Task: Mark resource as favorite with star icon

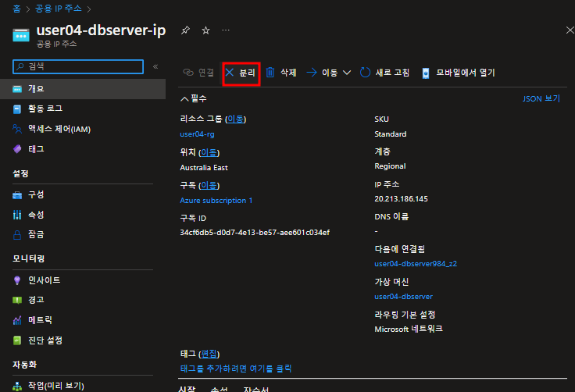Action: [x=205, y=30]
